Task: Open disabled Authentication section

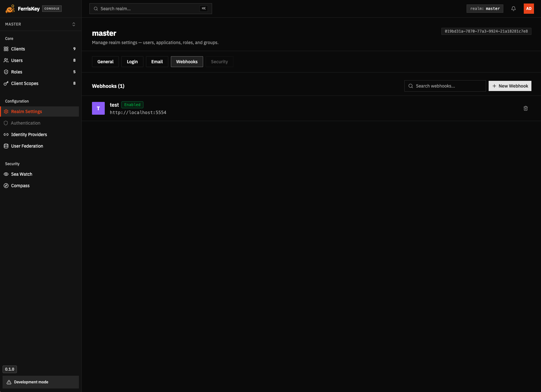Action: point(26,123)
